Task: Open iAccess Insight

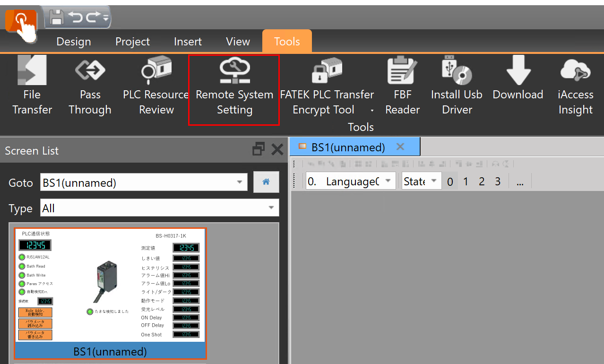Action: click(x=575, y=85)
